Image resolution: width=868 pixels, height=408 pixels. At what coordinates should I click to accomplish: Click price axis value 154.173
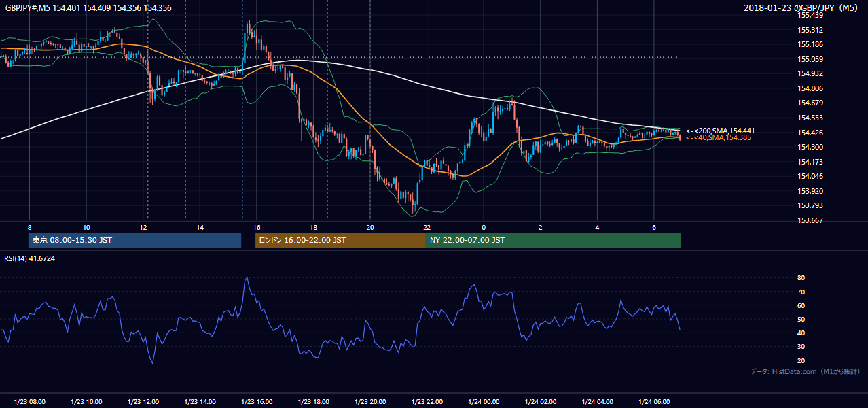[811, 162]
